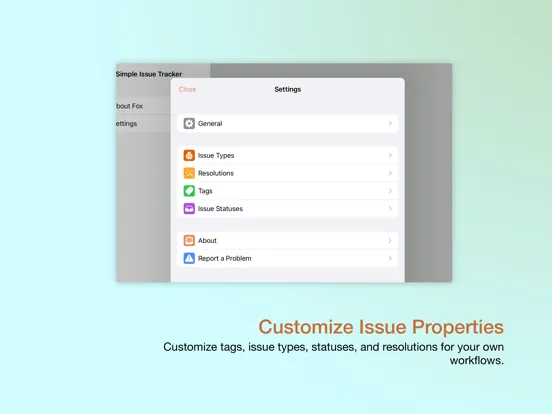Click the About app icon
Viewport: 552px width, 414px height.
click(189, 240)
